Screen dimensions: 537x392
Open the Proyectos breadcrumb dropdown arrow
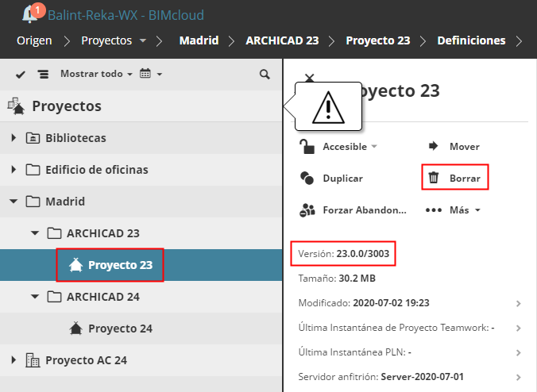click(x=143, y=40)
